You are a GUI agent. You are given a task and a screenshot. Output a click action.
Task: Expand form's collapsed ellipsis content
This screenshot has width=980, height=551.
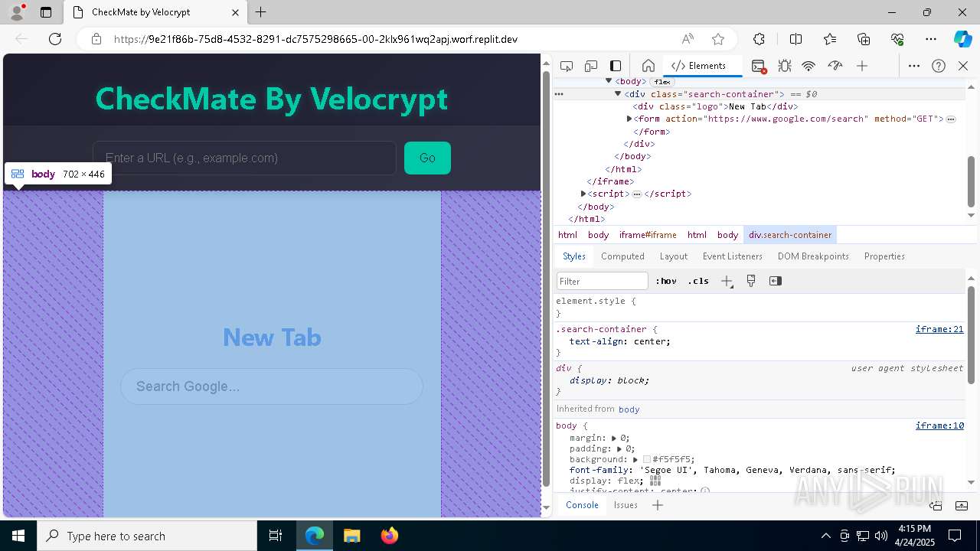pyautogui.click(x=951, y=119)
